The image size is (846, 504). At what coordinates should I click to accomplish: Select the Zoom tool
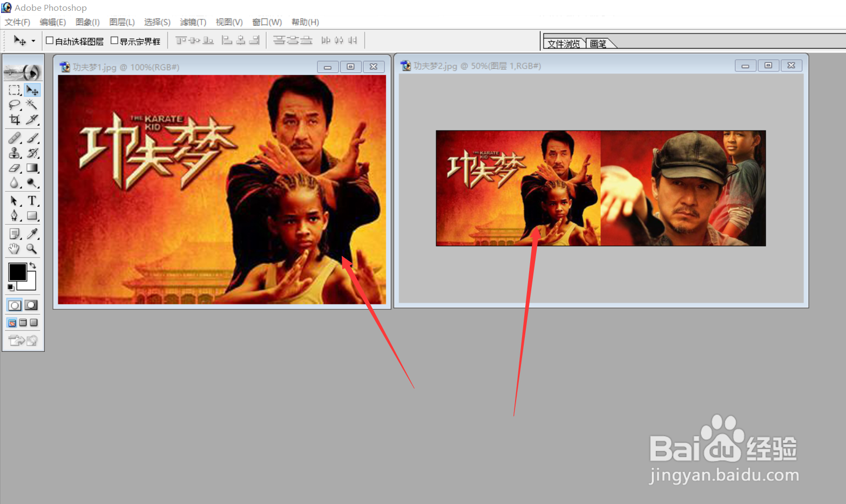32,249
